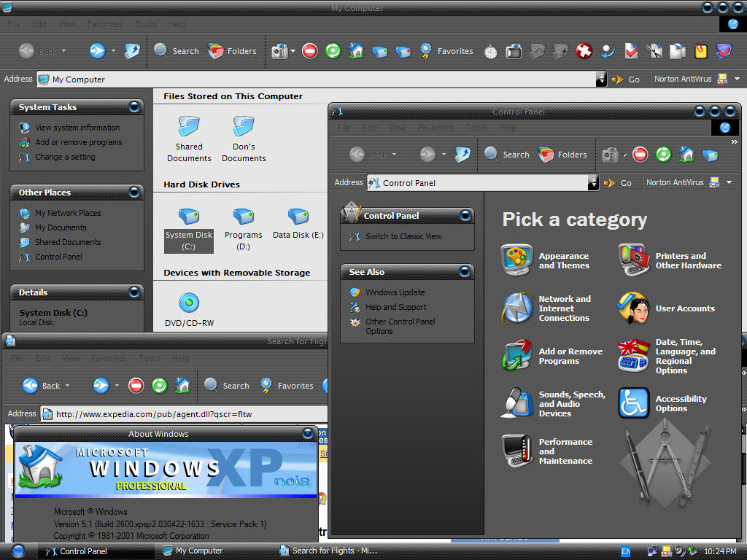Collapse the System Tasks panel

[134, 107]
